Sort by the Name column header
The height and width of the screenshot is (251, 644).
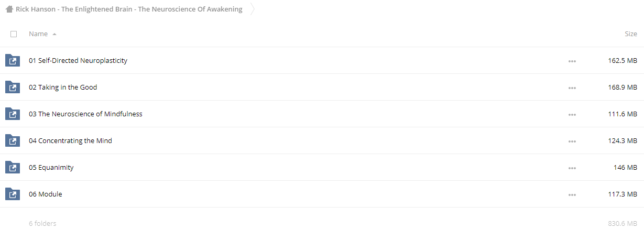pos(38,34)
